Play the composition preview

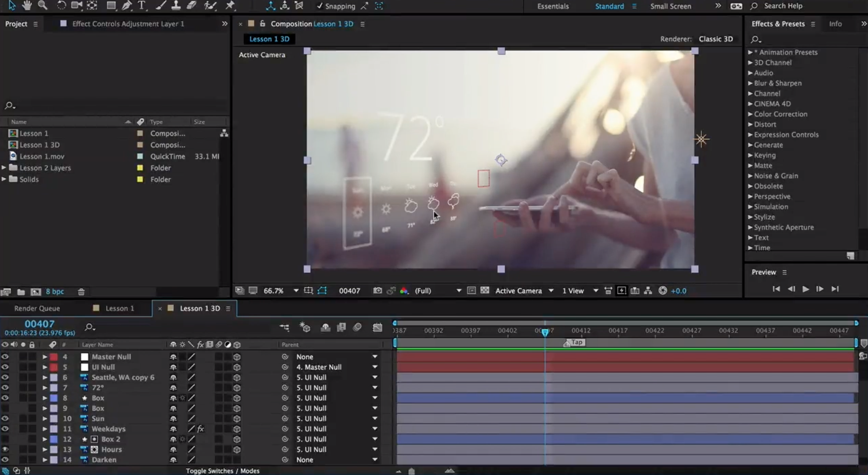[805, 289]
